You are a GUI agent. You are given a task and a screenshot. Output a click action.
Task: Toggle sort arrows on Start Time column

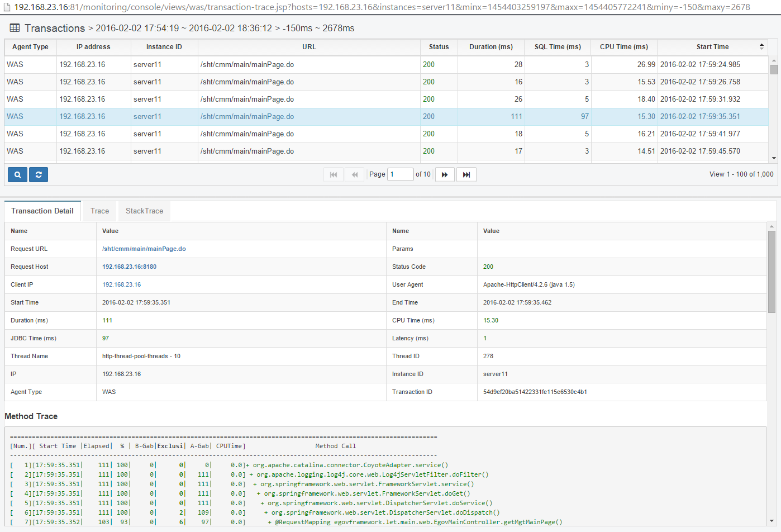761,47
